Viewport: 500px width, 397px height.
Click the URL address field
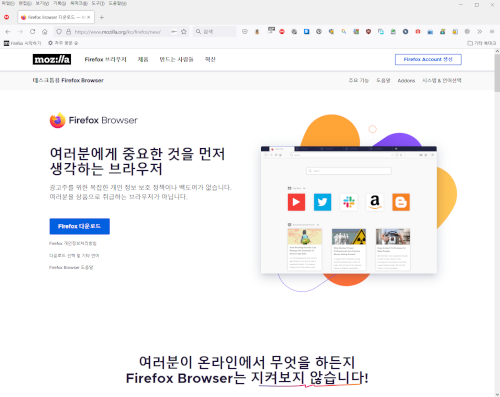(x=120, y=32)
